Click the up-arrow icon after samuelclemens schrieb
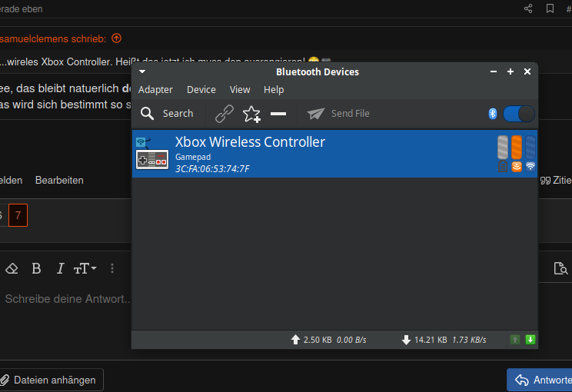The image size is (572, 392). click(x=116, y=38)
